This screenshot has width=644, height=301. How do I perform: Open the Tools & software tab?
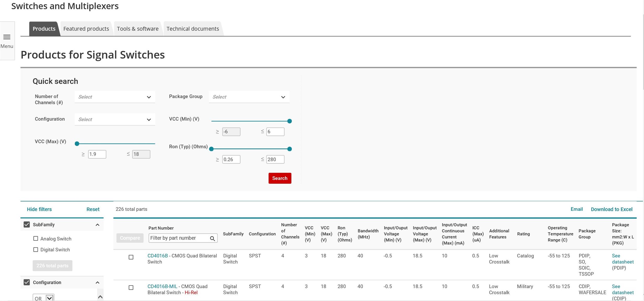click(x=138, y=29)
